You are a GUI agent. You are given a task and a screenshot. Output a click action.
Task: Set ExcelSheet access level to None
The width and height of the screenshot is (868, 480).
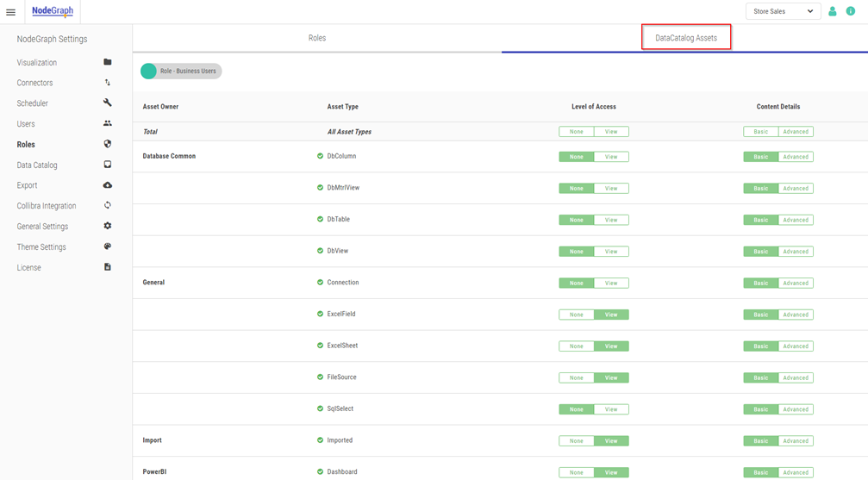pyautogui.click(x=577, y=346)
